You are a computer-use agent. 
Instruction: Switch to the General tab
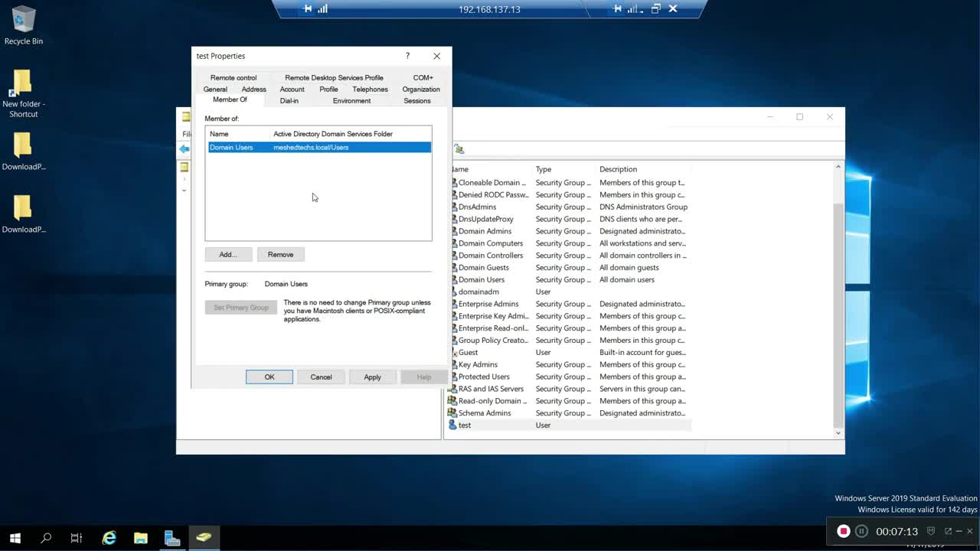(215, 89)
